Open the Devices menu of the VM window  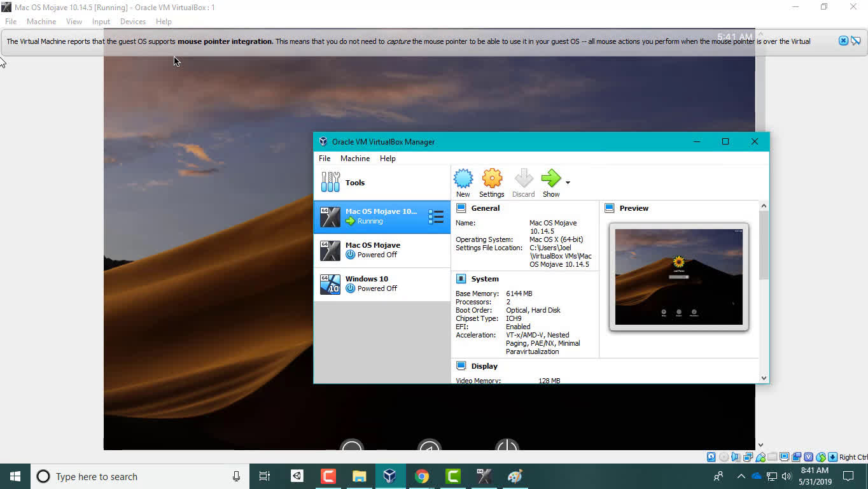[x=133, y=22]
